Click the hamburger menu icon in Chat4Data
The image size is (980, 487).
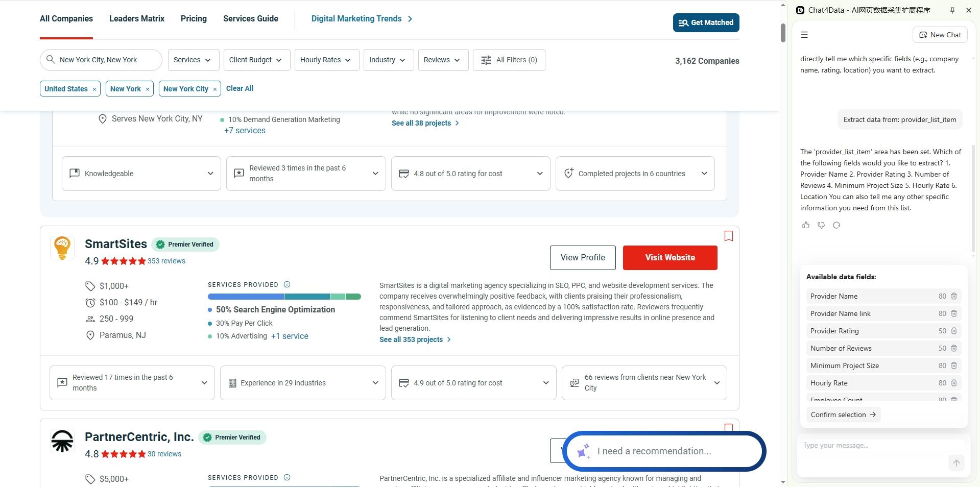804,35
